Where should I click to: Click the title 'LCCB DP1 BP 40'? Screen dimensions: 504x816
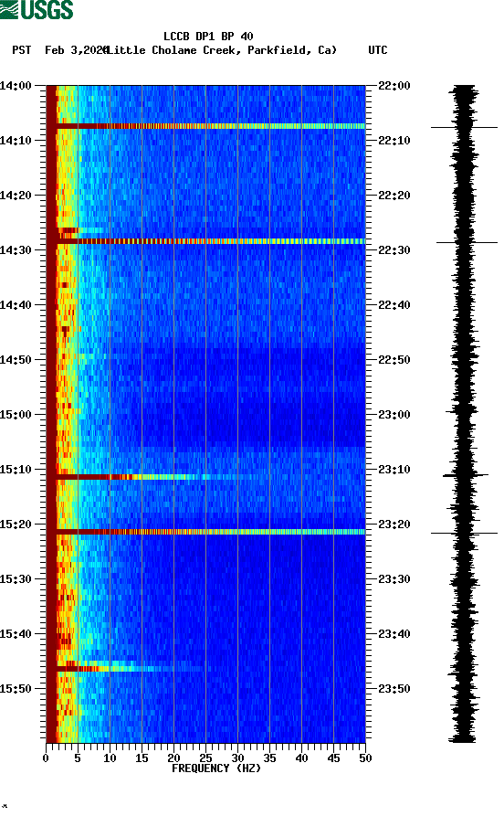(208, 37)
